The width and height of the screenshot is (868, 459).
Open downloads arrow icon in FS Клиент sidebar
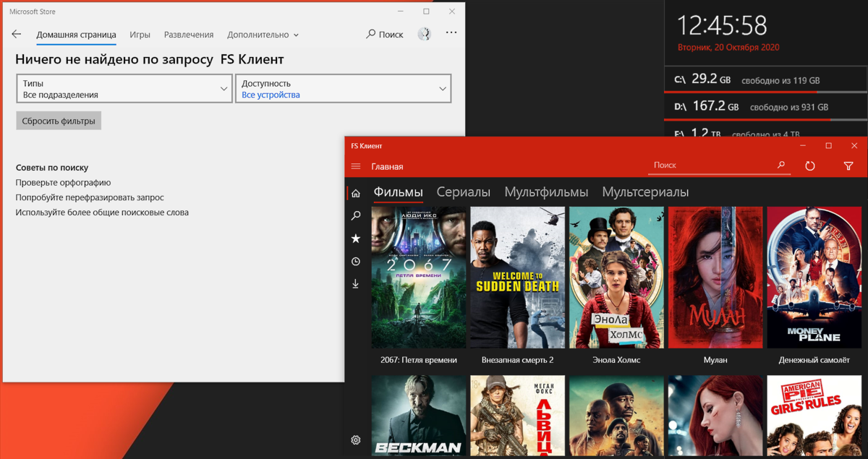pos(356,284)
